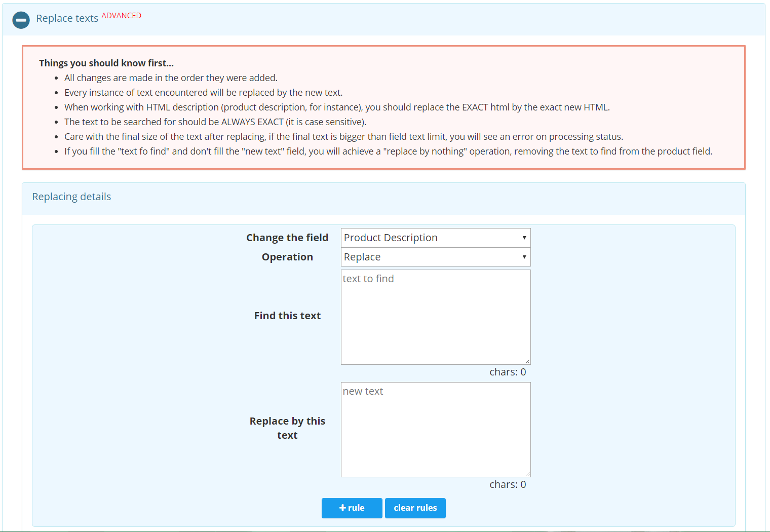Click the Change the field label
The height and width of the screenshot is (532, 770).
287,238
